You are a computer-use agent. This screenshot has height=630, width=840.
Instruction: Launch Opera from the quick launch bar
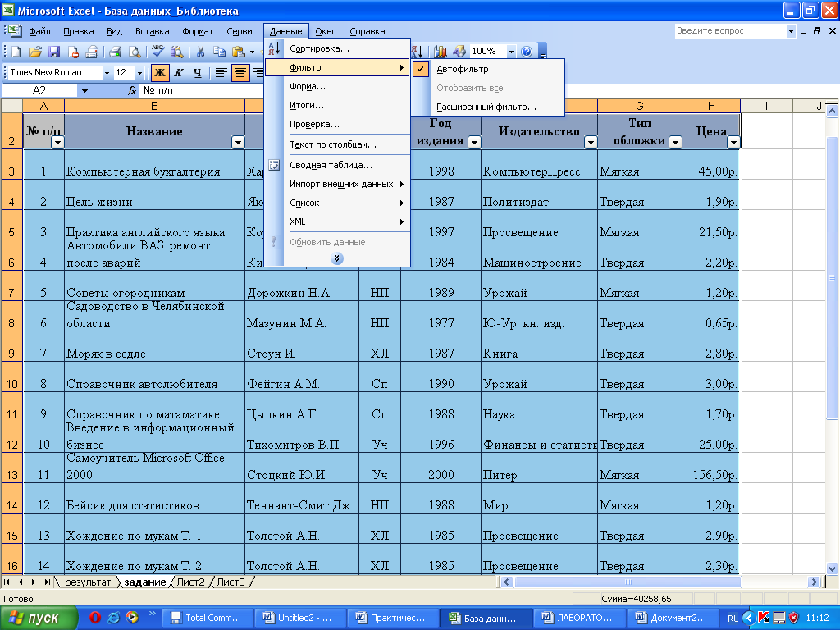pos(95,617)
